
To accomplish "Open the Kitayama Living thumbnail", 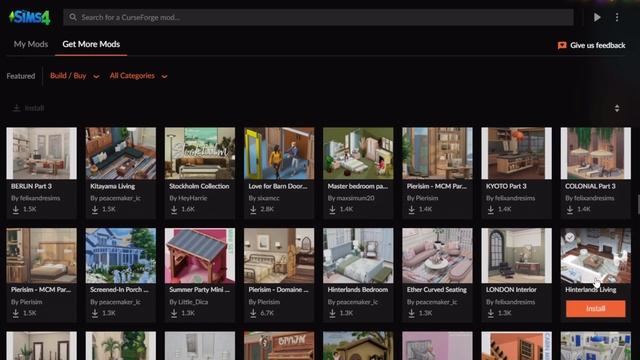I will tap(120, 153).
